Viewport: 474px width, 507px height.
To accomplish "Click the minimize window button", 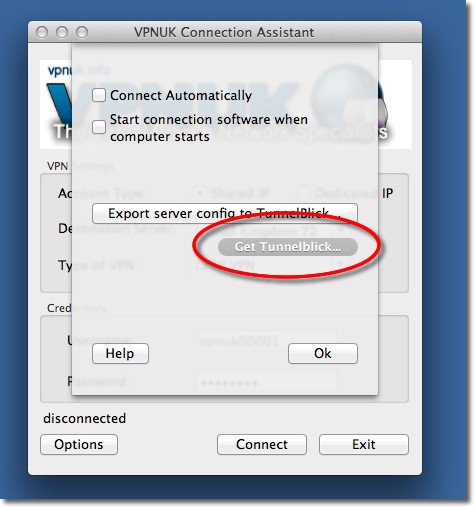I will pyautogui.click(x=62, y=32).
